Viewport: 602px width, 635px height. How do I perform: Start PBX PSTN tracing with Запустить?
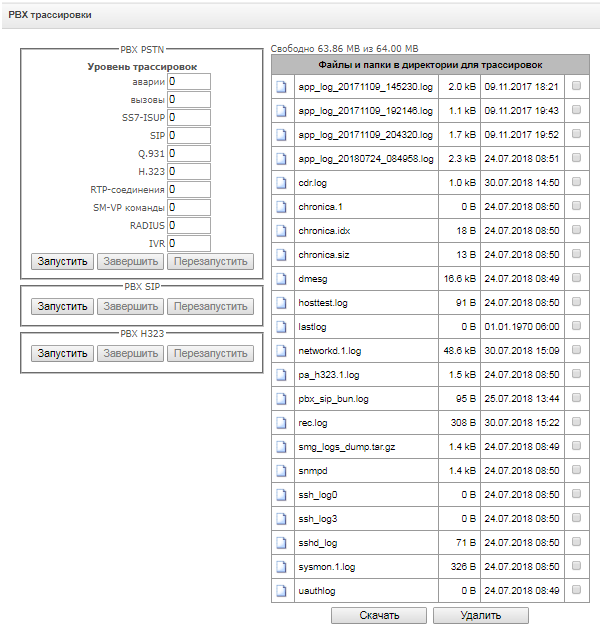(x=62, y=262)
